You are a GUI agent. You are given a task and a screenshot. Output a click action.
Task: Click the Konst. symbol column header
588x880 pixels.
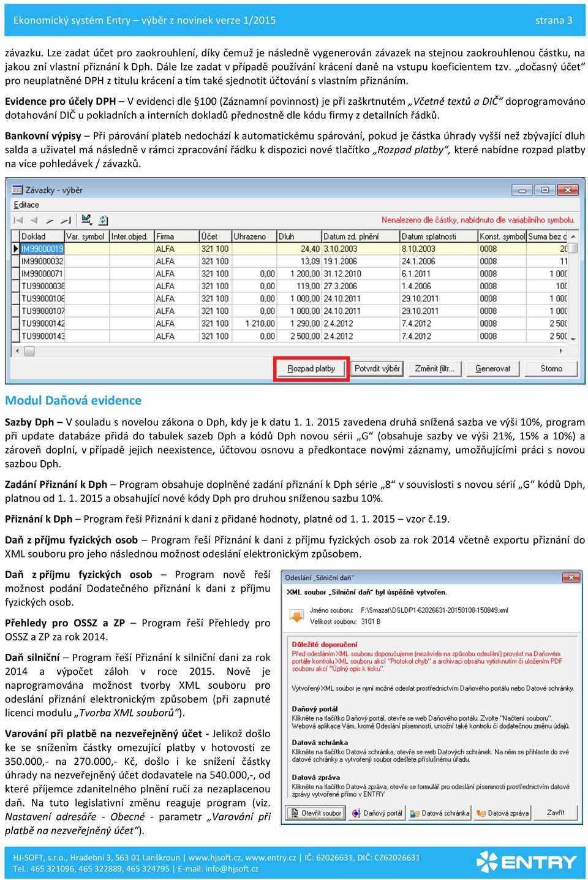tap(502, 236)
